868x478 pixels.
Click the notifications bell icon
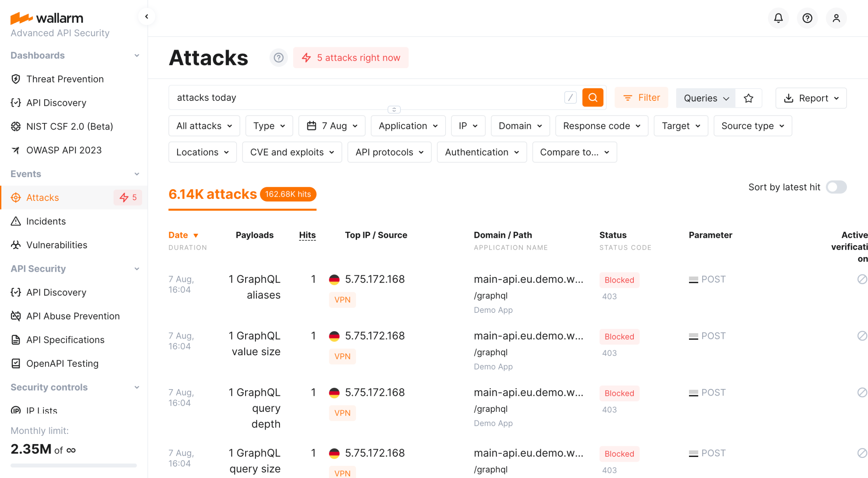(x=778, y=18)
